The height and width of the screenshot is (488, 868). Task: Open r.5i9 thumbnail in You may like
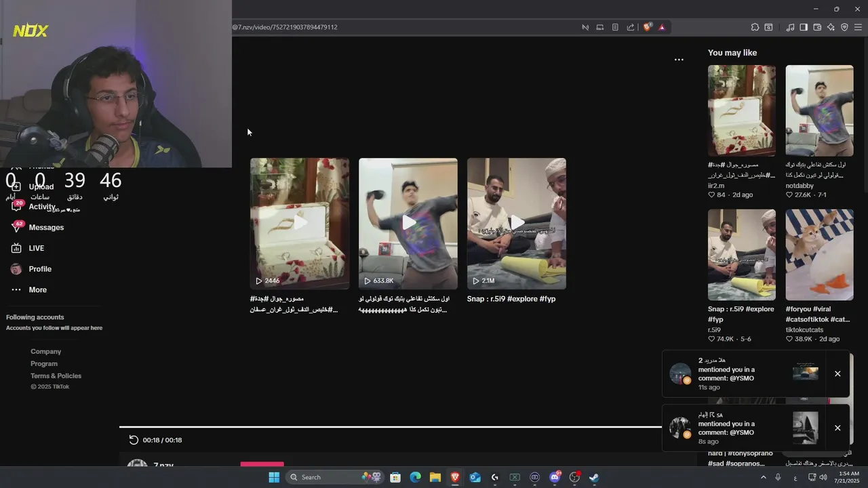(x=742, y=255)
